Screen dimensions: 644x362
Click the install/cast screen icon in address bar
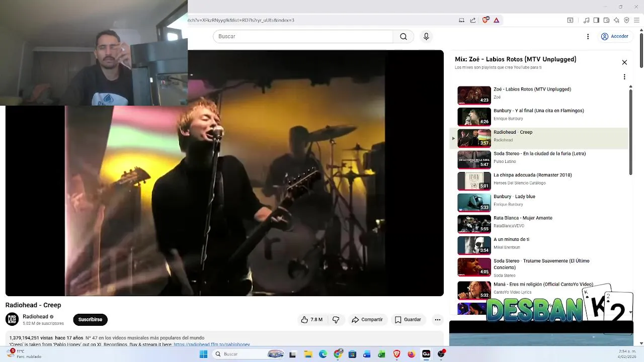[x=461, y=20]
